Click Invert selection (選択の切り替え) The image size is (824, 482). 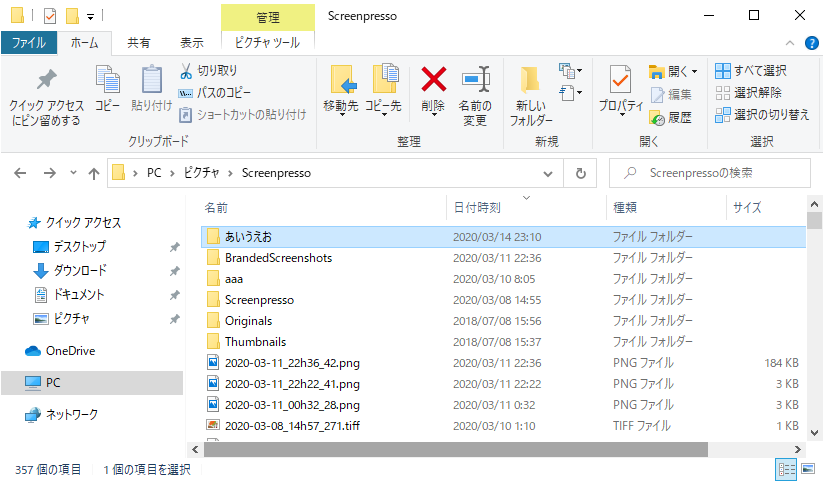762,115
